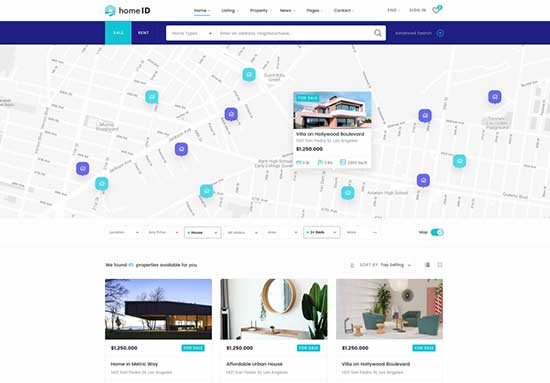This screenshot has height=383, width=550.
Task: Select the purple map marker at the map's far right
Action: click(x=495, y=96)
